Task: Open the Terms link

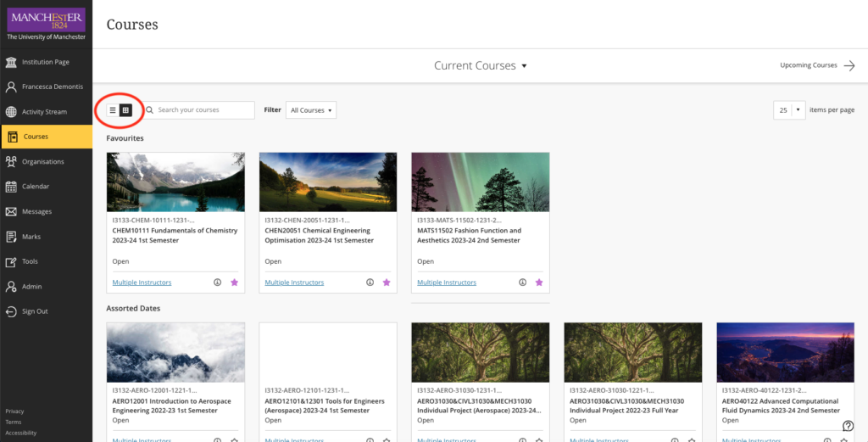Action: coord(14,422)
